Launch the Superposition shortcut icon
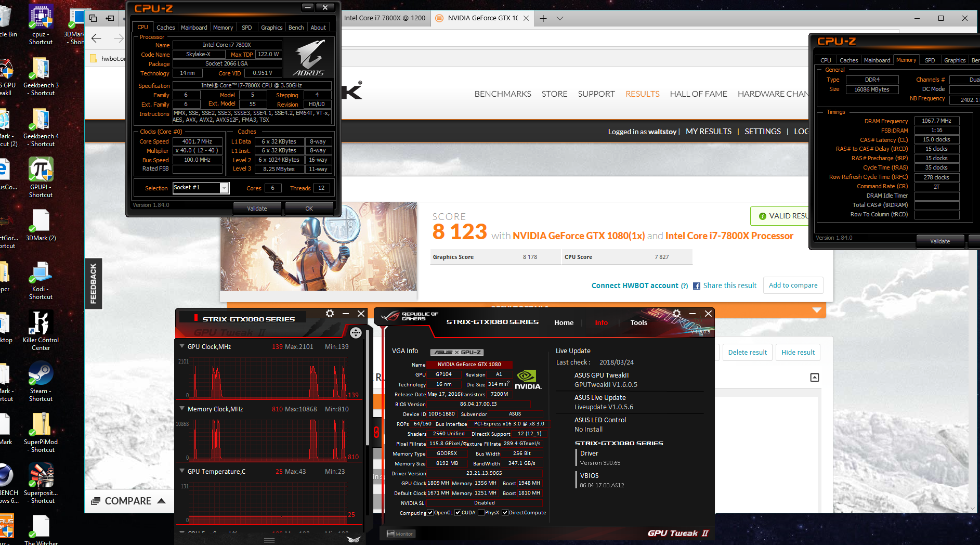This screenshot has width=980, height=545. point(41,484)
